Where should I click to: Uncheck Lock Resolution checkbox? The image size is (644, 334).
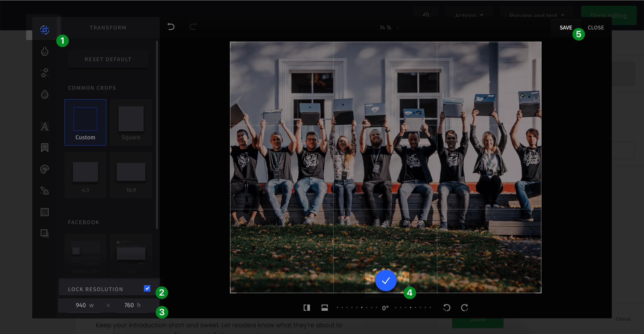pyautogui.click(x=147, y=288)
